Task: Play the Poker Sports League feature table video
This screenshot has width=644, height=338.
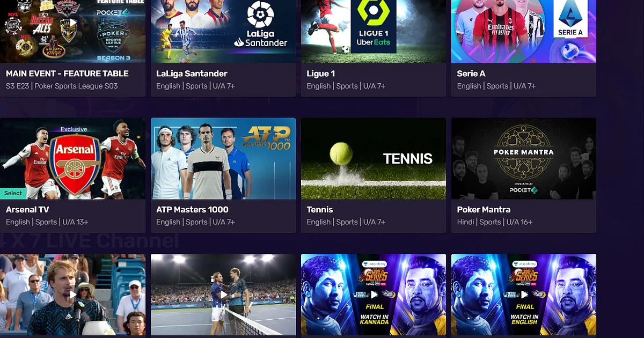Action: pyautogui.click(x=73, y=23)
